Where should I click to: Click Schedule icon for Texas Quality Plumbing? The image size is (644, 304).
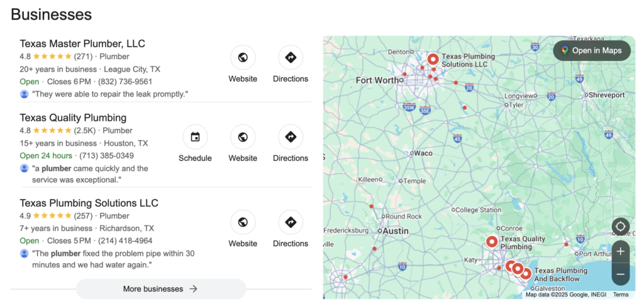coord(195,137)
